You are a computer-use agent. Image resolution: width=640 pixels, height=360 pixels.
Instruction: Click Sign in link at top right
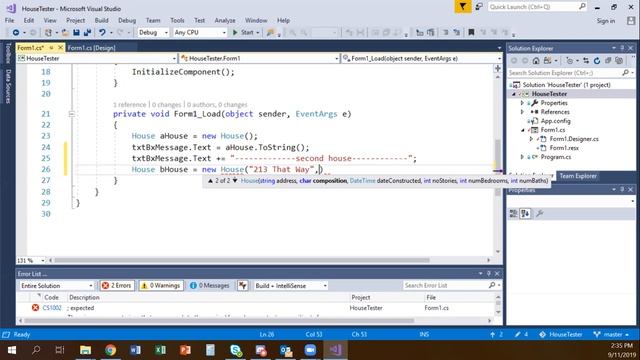click(606, 21)
